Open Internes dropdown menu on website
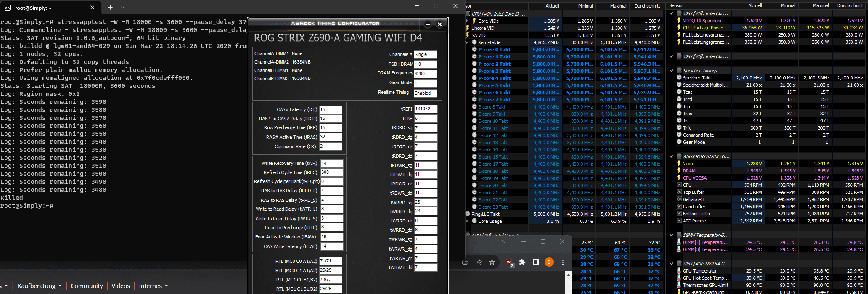 (x=153, y=286)
